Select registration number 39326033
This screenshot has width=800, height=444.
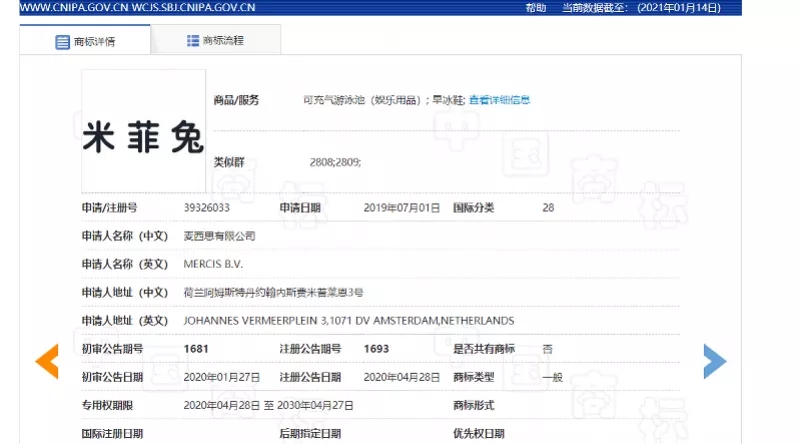click(207, 208)
